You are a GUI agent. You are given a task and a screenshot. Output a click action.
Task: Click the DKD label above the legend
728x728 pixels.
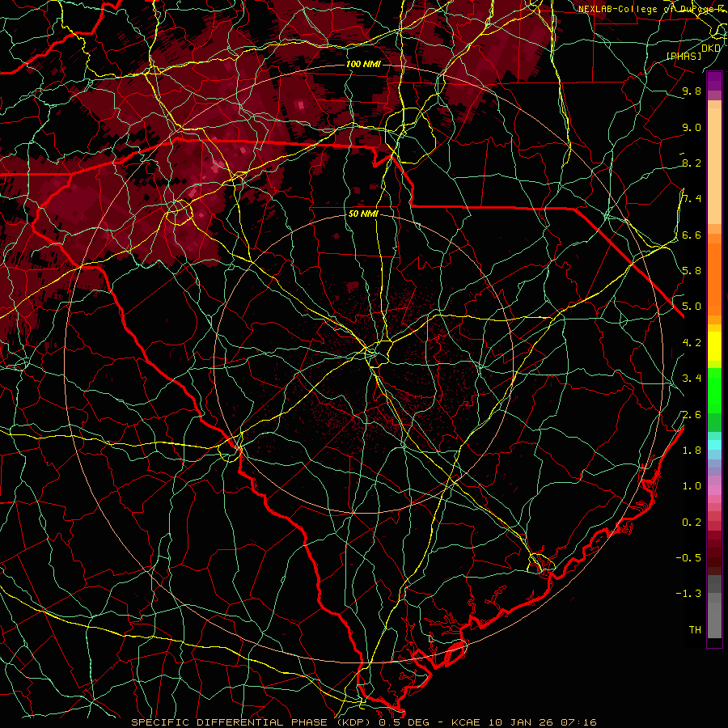tap(711, 49)
